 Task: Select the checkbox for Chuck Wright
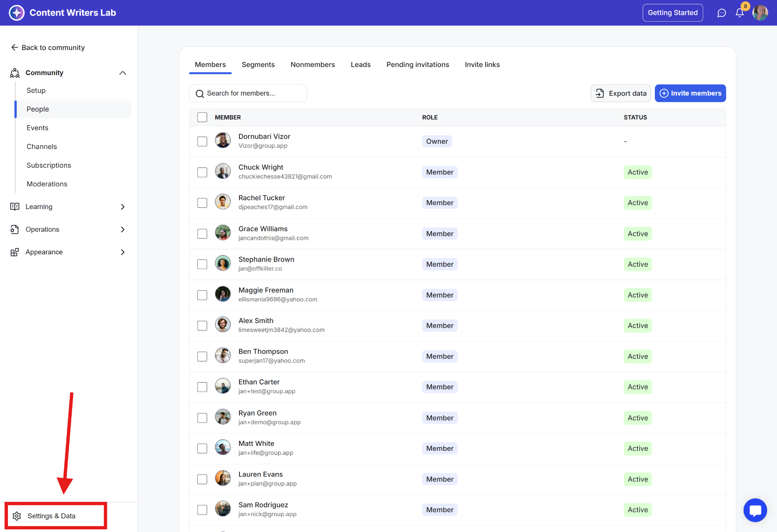(x=202, y=172)
